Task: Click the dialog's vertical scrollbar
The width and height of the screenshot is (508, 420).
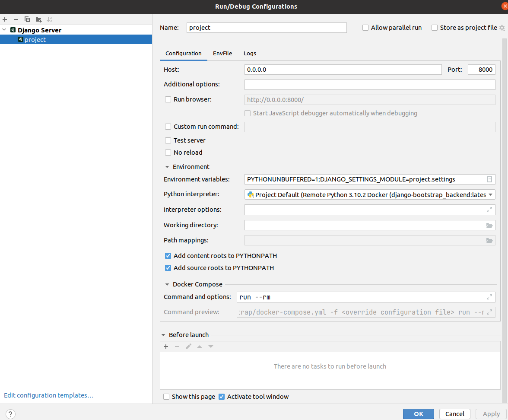Action: 505,220
